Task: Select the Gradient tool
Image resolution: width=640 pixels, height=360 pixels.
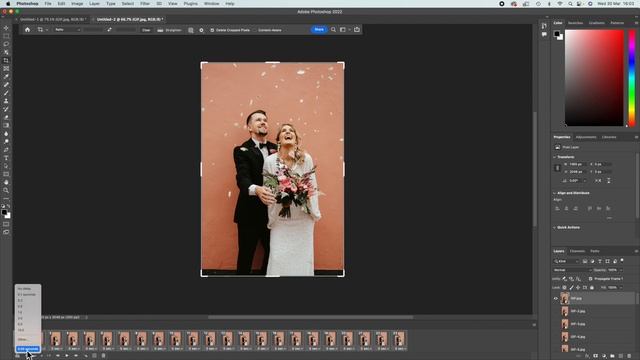Action: (6, 125)
